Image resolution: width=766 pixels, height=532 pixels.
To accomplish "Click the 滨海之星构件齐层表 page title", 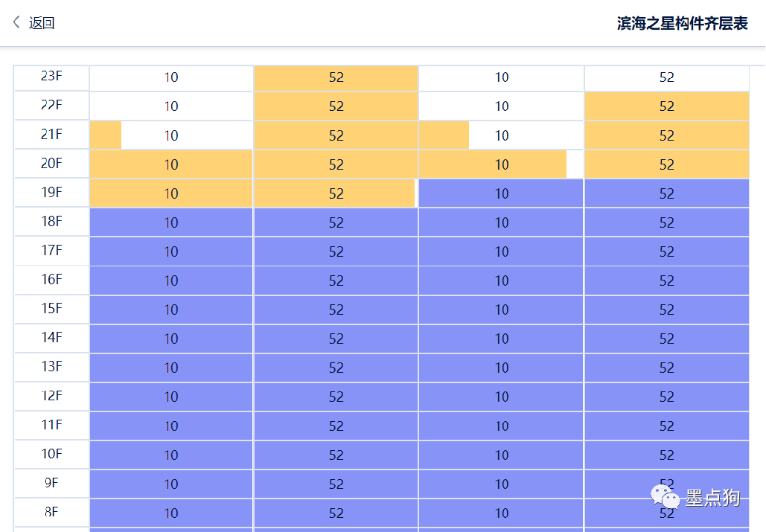I will (x=683, y=24).
